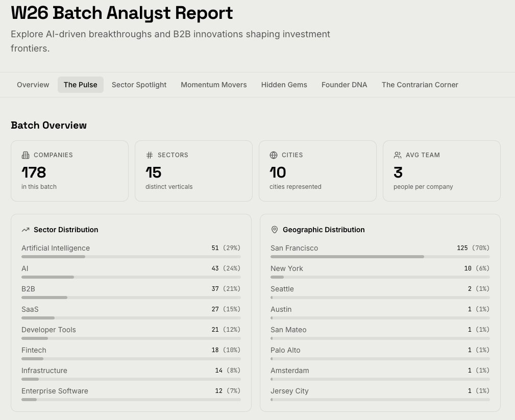The height and width of the screenshot is (420, 515).
Task: Click the New York progress bar
Action: click(380, 277)
